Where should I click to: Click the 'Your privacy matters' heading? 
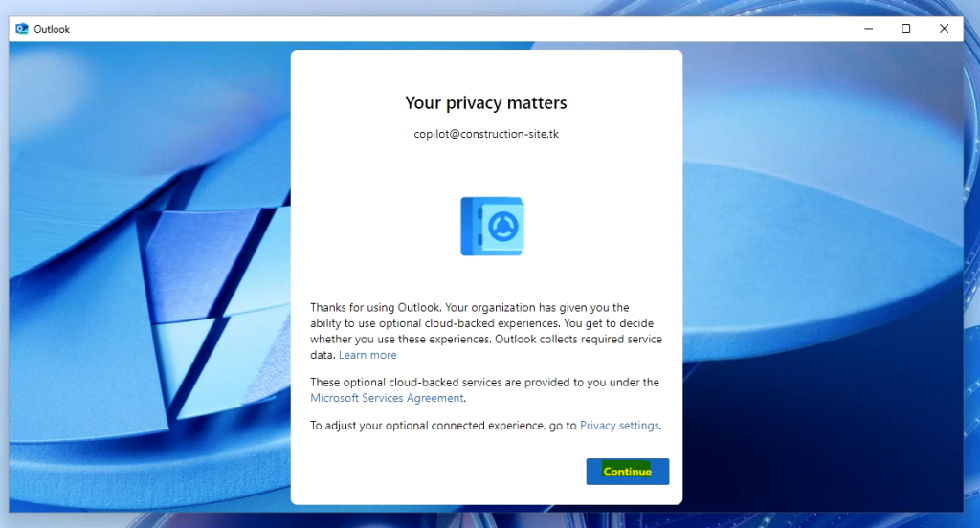click(486, 103)
